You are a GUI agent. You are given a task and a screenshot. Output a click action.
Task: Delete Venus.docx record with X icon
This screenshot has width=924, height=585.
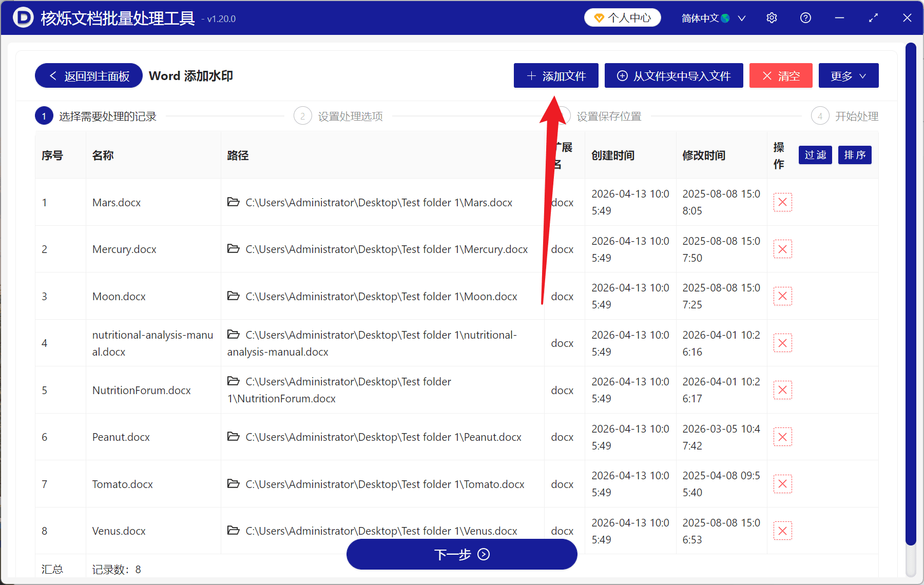(x=782, y=531)
